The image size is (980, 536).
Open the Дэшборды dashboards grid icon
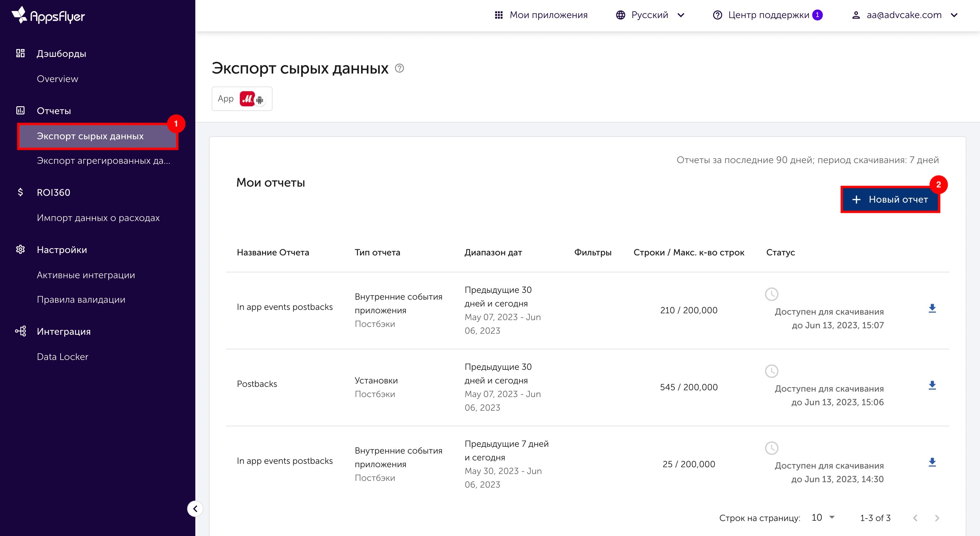(x=20, y=53)
